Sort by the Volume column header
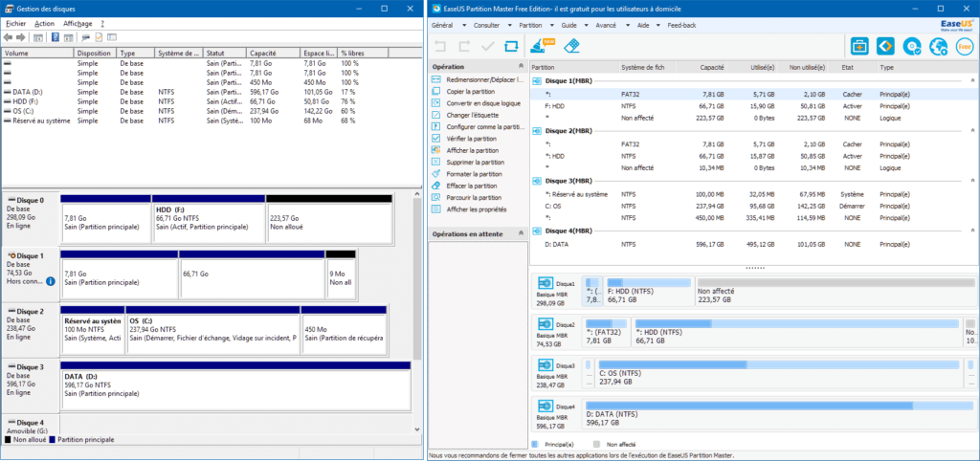The image size is (980, 461). point(38,54)
